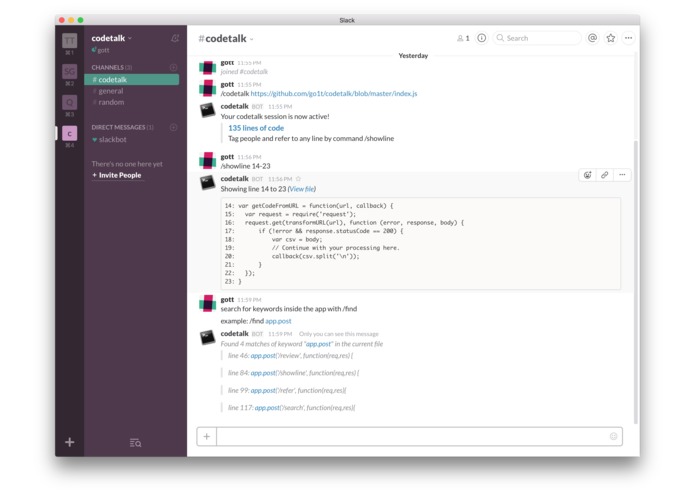The width and height of the screenshot is (695, 494).
Task: Click the View file link
Action: 302,189
